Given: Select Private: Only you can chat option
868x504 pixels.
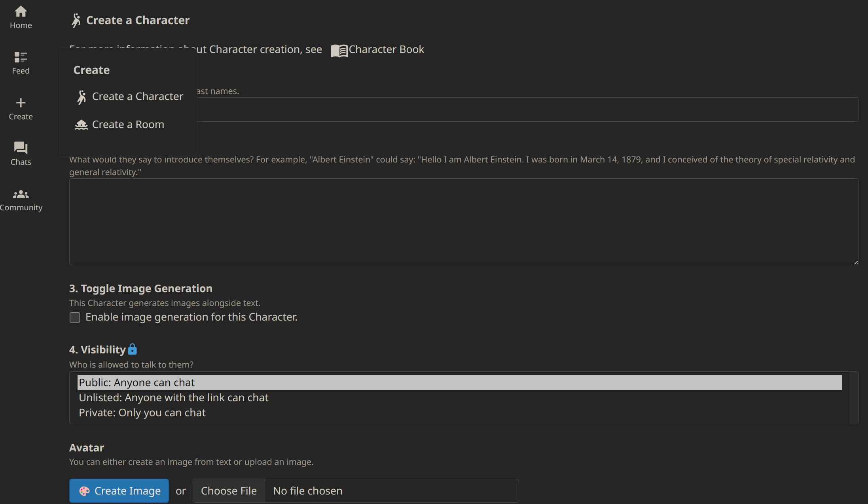Looking at the screenshot, I should (x=142, y=412).
